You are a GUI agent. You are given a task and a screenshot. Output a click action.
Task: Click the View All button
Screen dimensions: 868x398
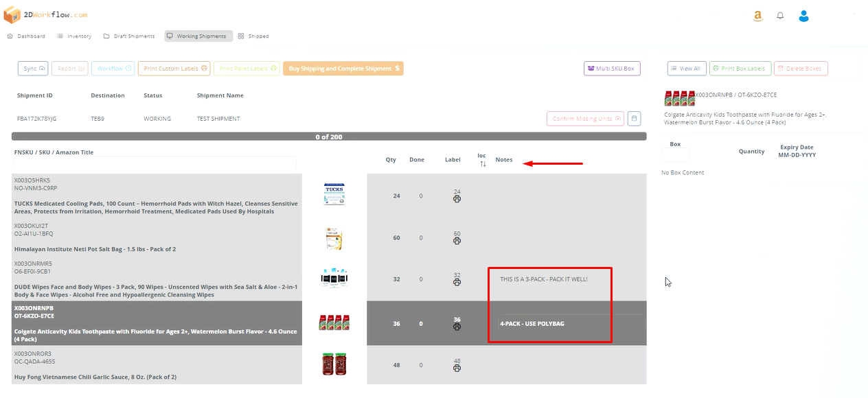[x=685, y=69]
